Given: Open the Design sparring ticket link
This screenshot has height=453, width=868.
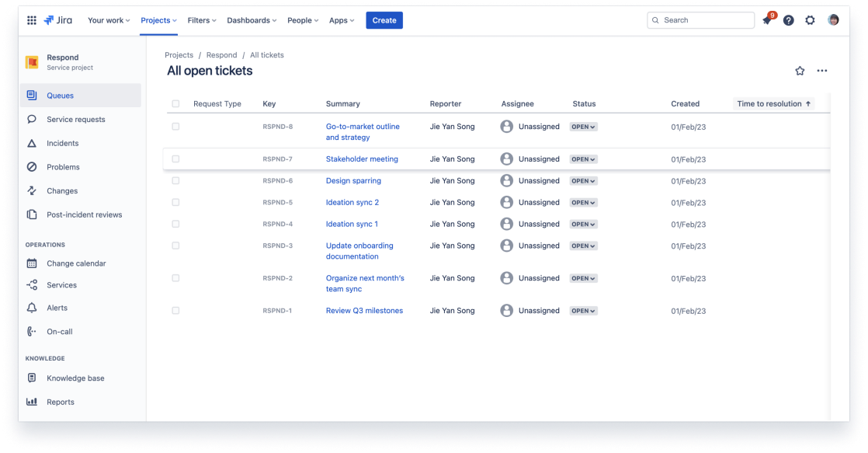Looking at the screenshot, I should point(353,180).
